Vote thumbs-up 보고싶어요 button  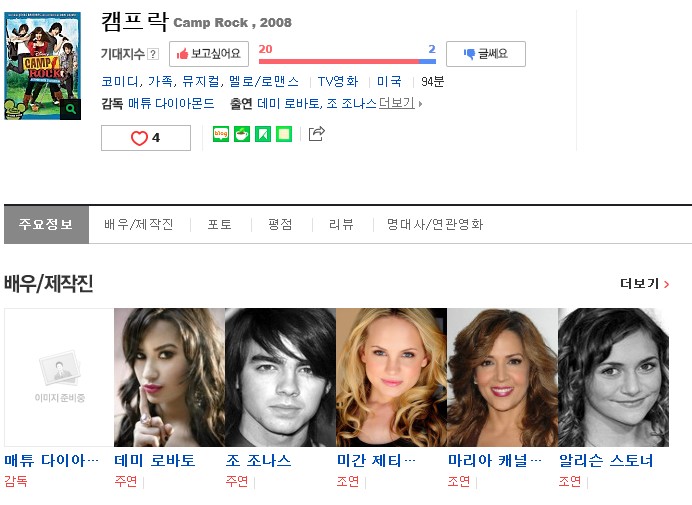(x=209, y=54)
